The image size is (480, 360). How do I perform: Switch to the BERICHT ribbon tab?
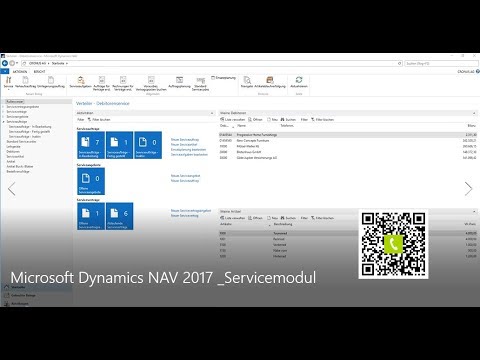(x=39, y=72)
